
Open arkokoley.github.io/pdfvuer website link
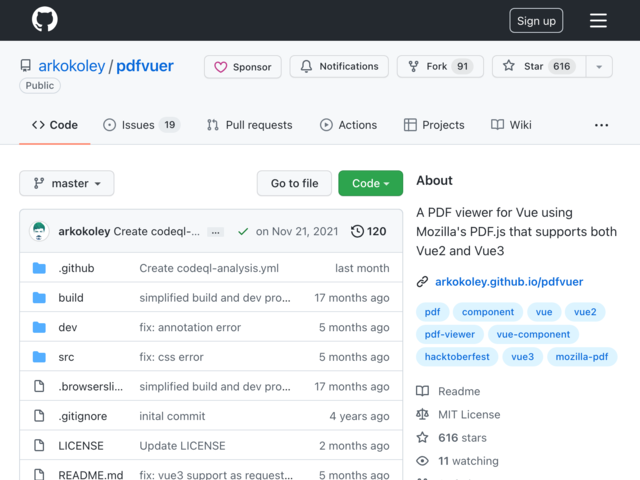509,282
